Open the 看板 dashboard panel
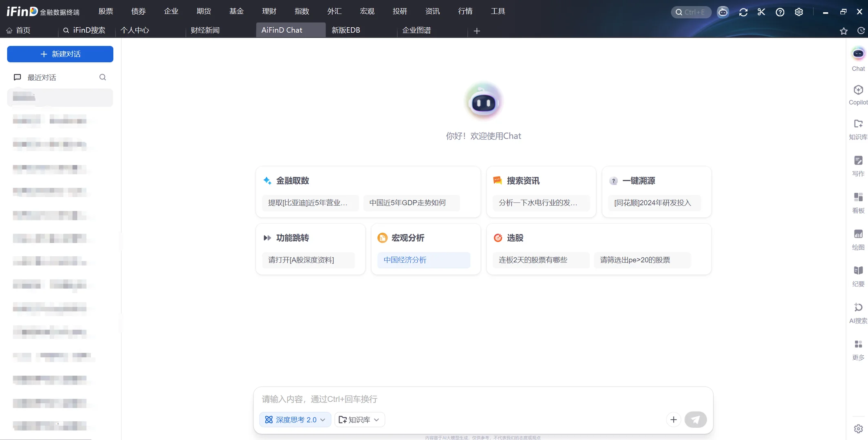The width and height of the screenshot is (868, 440). coord(858,202)
